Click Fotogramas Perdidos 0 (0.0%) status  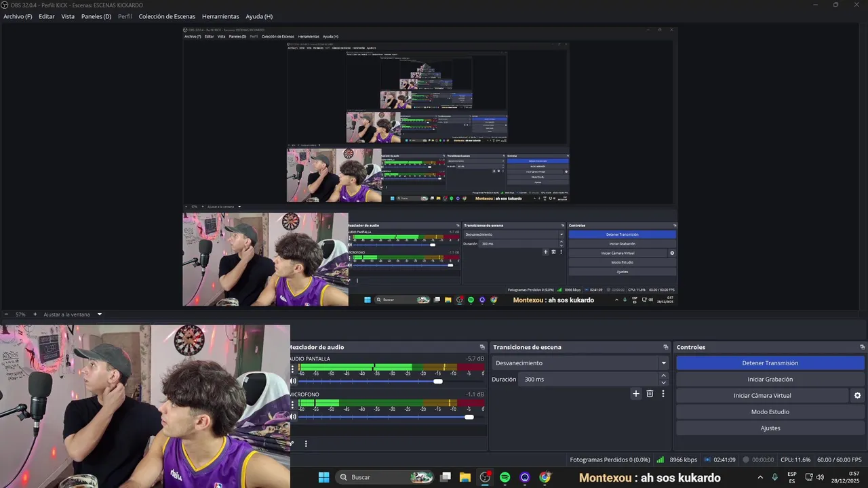pyautogui.click(x=610, y=460)
